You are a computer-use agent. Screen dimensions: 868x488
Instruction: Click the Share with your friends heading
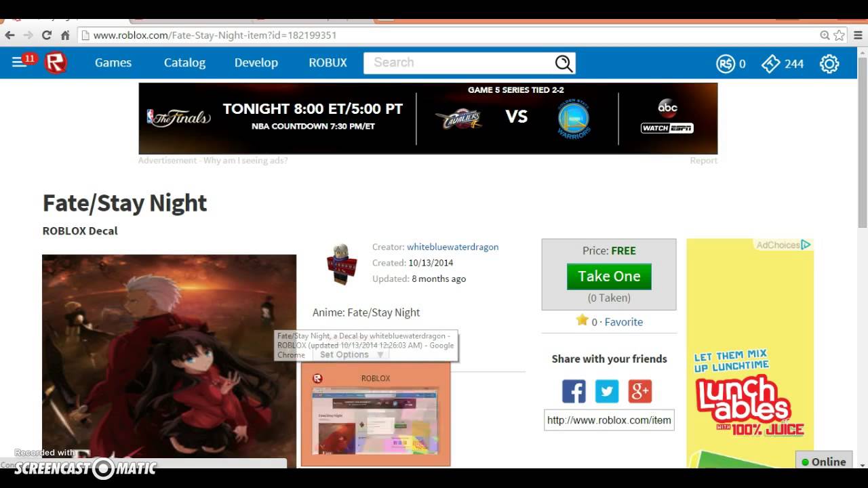pos(609,359)
